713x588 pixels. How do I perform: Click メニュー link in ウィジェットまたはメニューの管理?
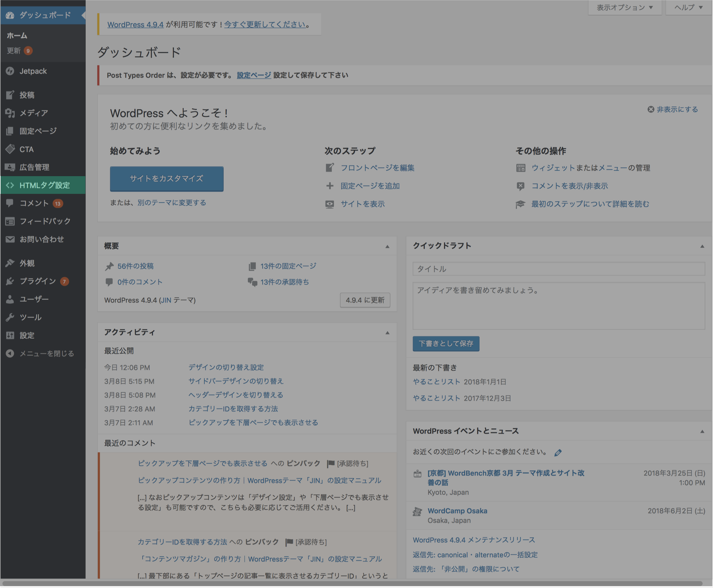(613, 168)
